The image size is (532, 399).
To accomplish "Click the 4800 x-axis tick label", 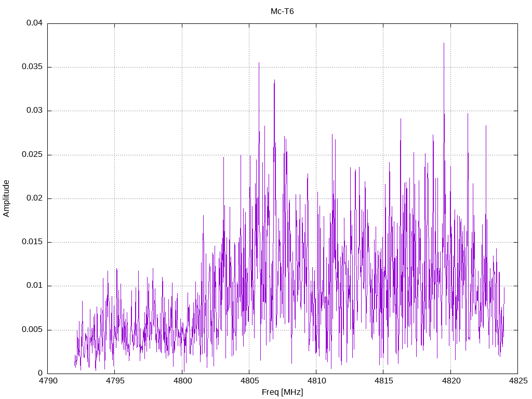I will (182, 381).
